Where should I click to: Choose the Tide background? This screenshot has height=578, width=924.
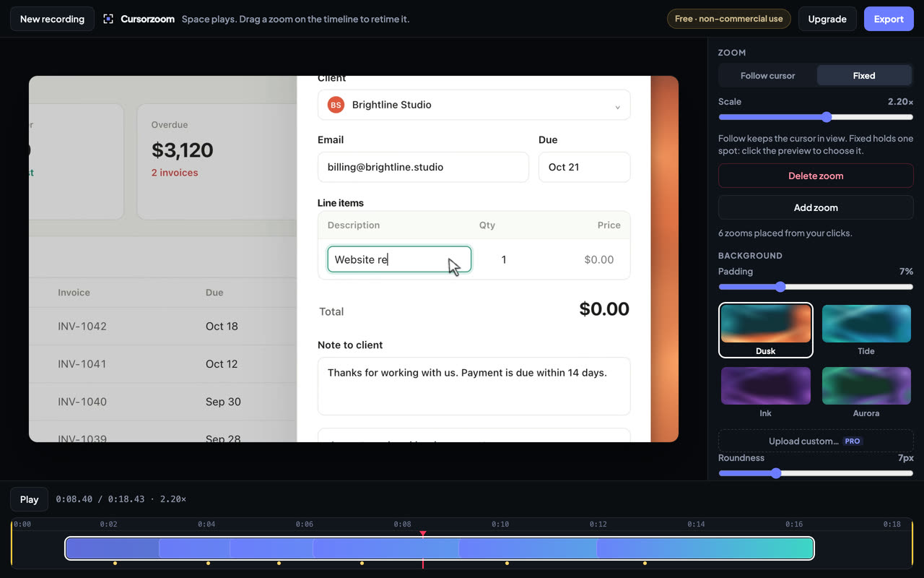(x=866, y=330)
